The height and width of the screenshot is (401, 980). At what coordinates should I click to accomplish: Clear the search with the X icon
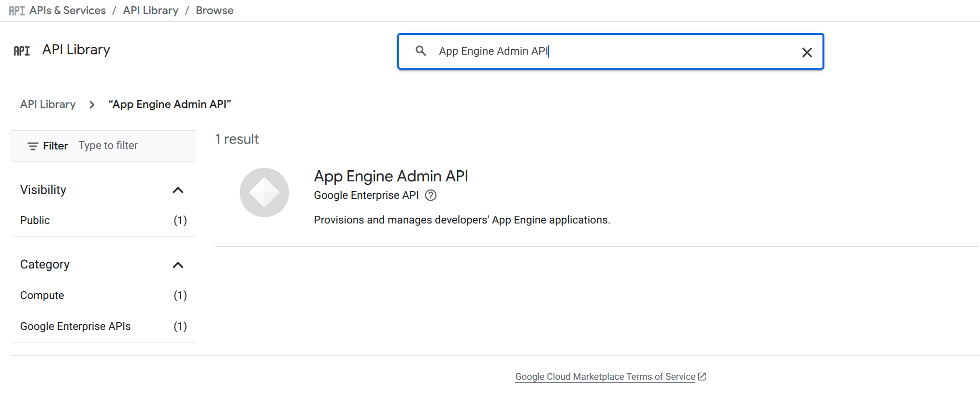(x=807, y=52)
